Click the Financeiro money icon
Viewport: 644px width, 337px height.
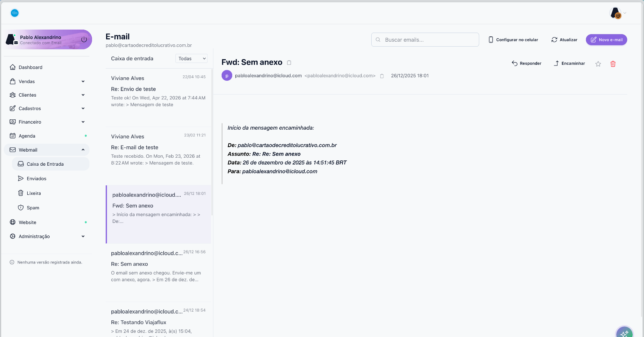pyautogui.click(x=13, y=122)
